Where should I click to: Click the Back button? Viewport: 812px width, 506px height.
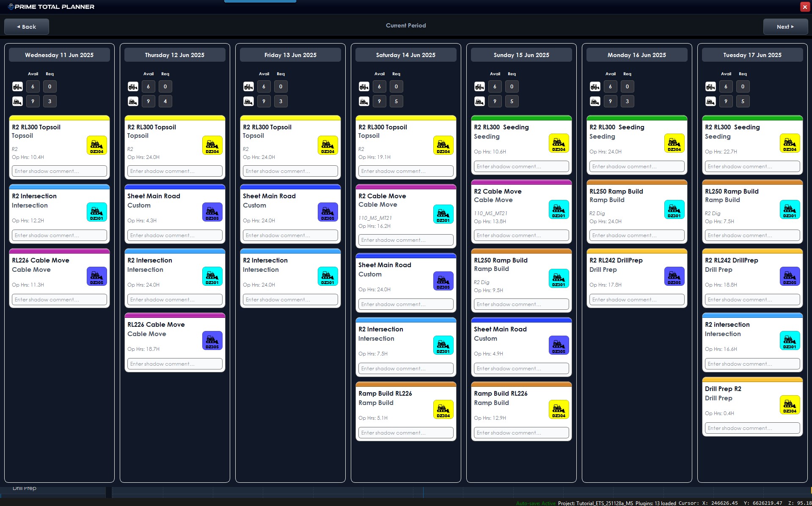pyautogui.click(x=26, y=26)
